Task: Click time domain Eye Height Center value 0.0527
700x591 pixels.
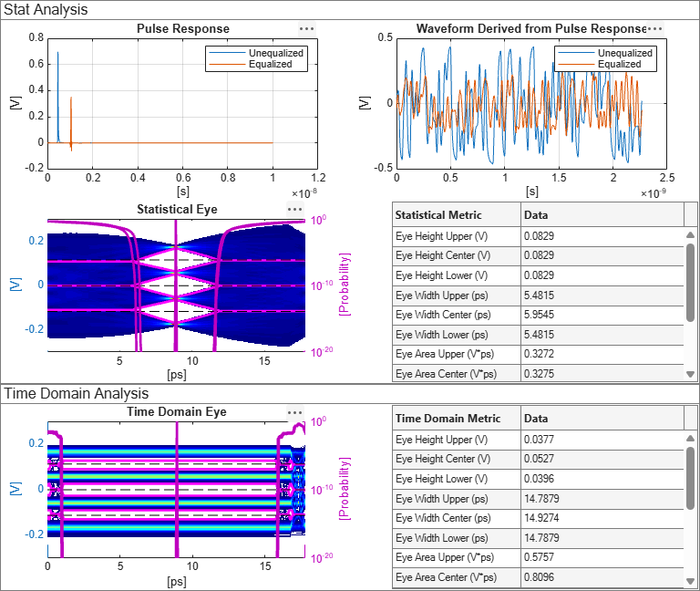Action: tap(602, 460)
